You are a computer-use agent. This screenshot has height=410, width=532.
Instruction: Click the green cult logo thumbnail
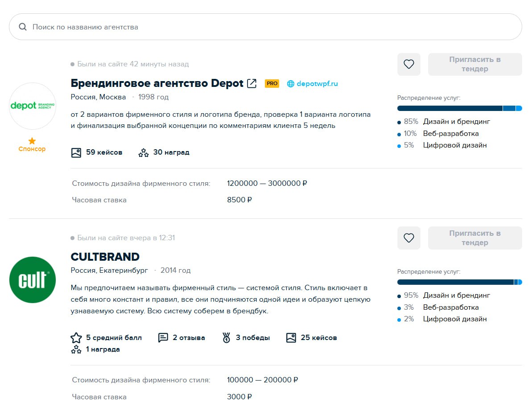pos(32,280)
